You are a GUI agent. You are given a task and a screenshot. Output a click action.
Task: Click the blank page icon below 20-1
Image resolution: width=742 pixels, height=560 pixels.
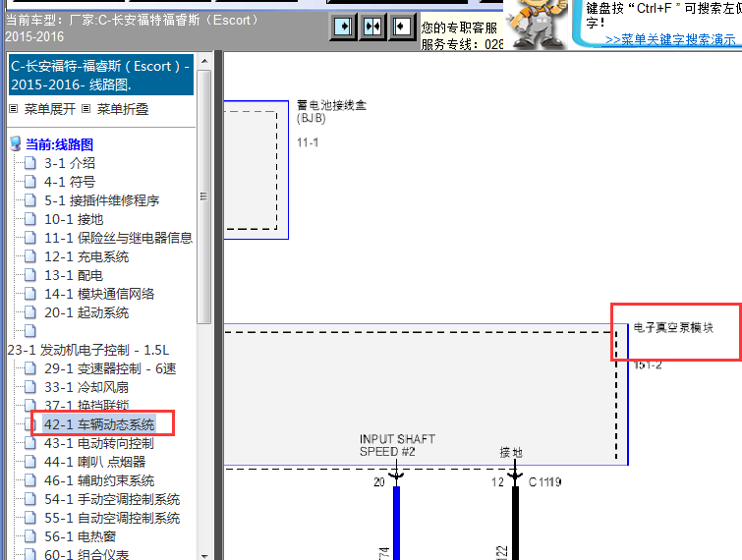(30, 331)
